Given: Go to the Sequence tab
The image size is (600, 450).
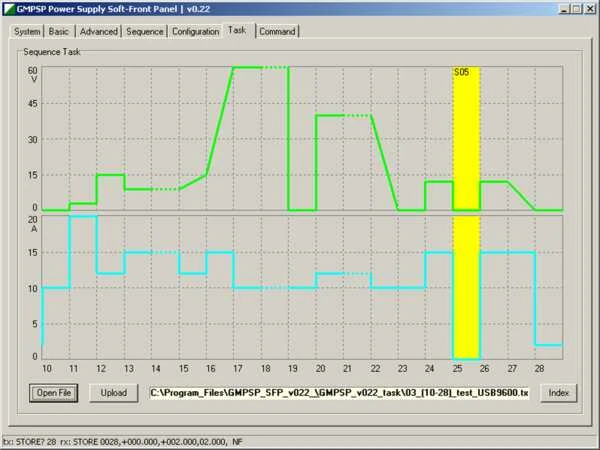Looking at the screenshot, I should (145, 31).
